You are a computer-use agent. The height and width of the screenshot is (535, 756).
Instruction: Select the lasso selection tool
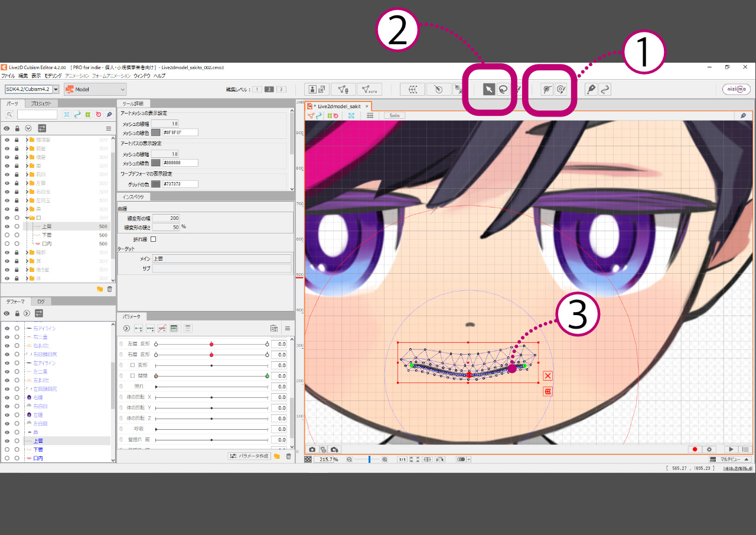pos(503,89)
